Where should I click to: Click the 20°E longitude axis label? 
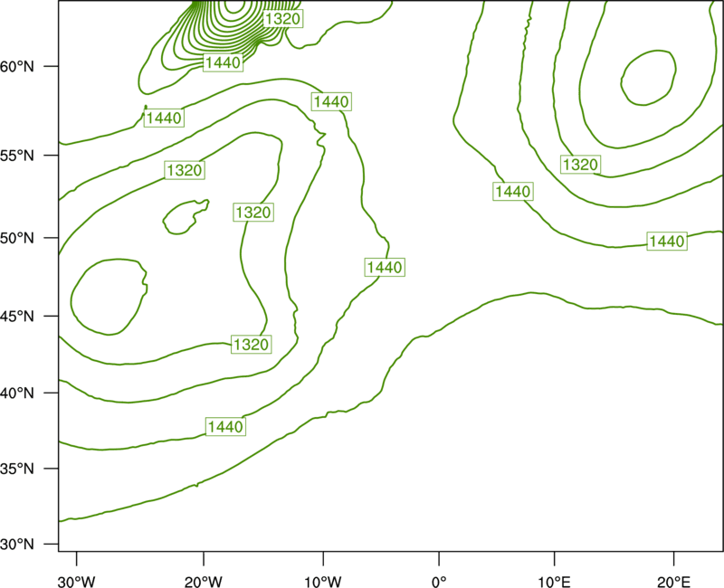tap(673, 582)
